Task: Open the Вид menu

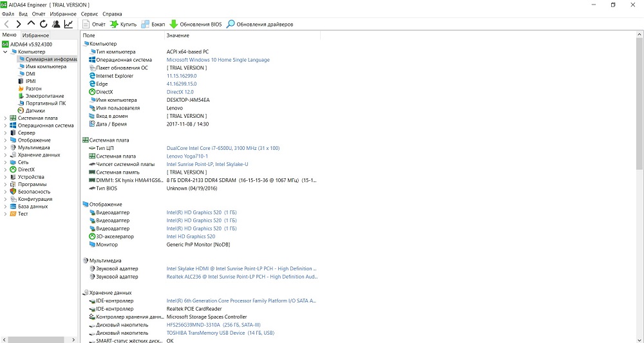Action: pos(23,14)
